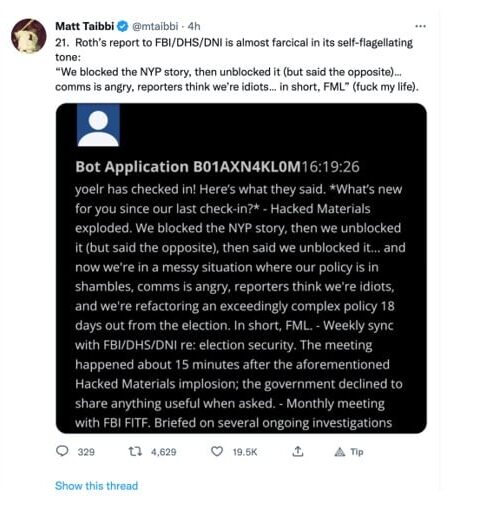Click the Tip triangle icon
480x518 pixels.
click(340, 452)
